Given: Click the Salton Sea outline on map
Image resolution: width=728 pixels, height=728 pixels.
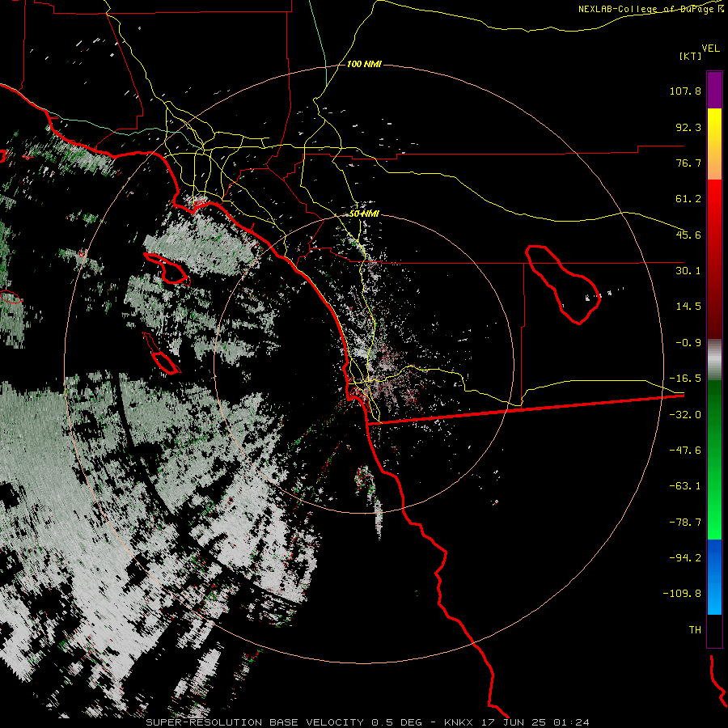Looking at the screenshot, I should 563,284.
